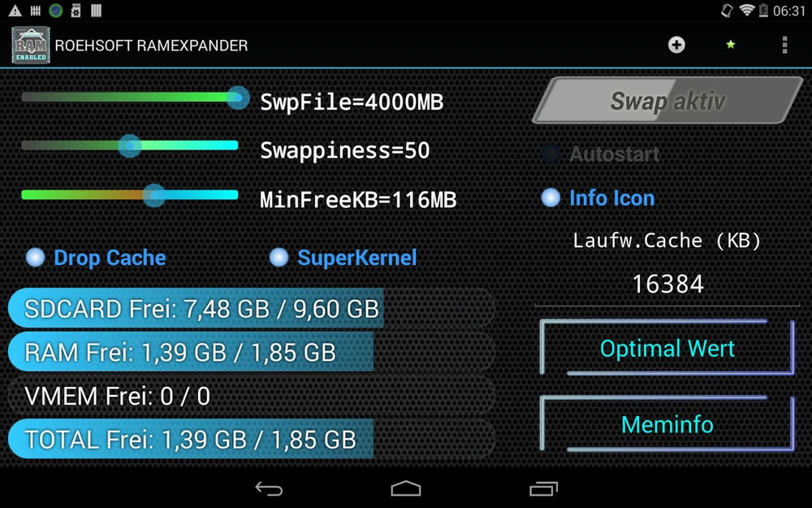Click the Optimal Wert button

tap(667, 348)
